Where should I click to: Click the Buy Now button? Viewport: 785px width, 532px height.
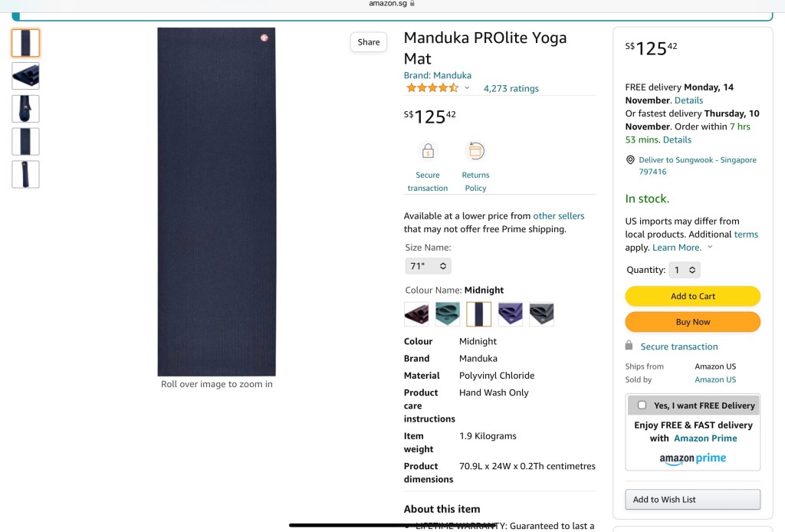click(x=693, y=322)
